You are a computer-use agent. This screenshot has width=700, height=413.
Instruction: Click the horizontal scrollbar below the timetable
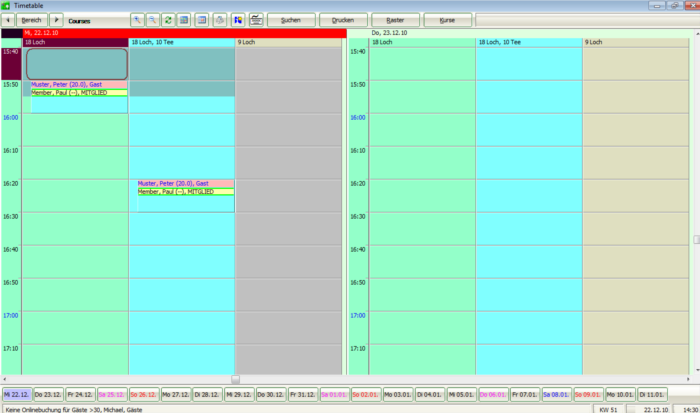(x=235, y=379)
